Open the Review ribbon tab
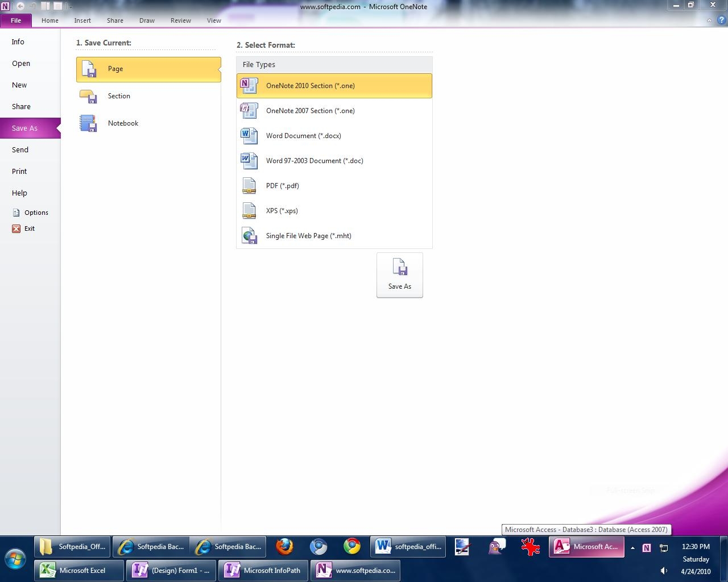The width and height of the screenshot is (728, 582). coord(180,20)
